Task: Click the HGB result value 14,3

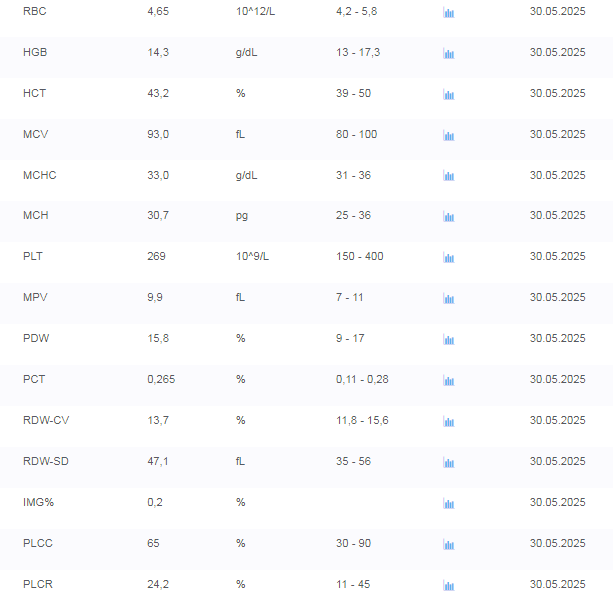Action: (158, 52)
